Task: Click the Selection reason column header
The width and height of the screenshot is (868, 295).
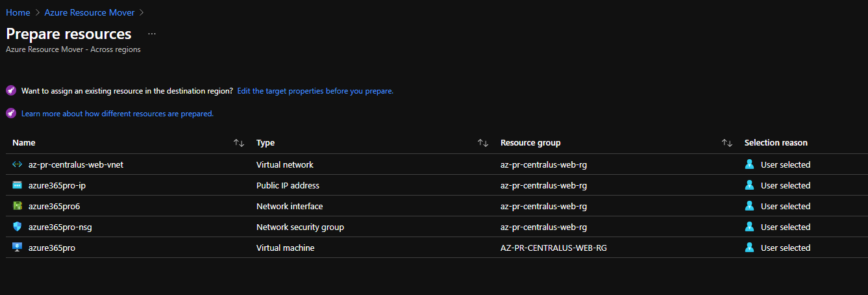Action: (776, 143)
